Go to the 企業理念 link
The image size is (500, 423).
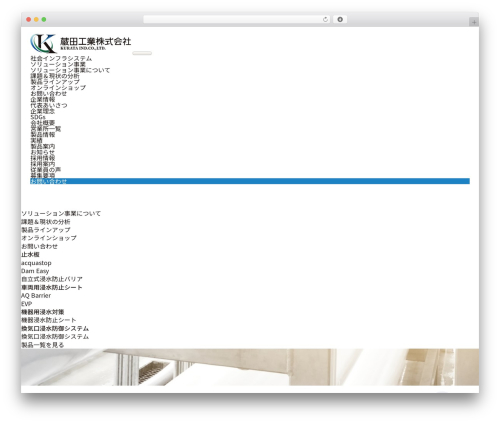pyautogui.click(x=43, y=111)
